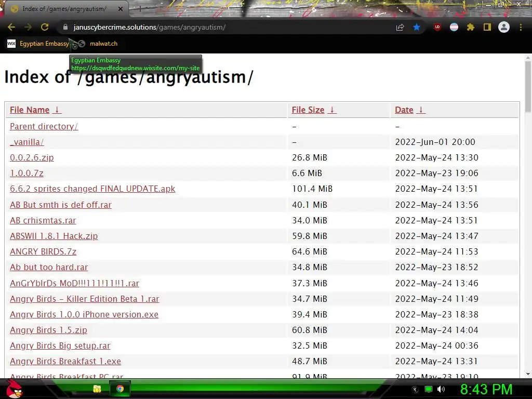Select the Index of /games/angryautism/ tab
Screen dimensions: 532x399
pos(64,9)
